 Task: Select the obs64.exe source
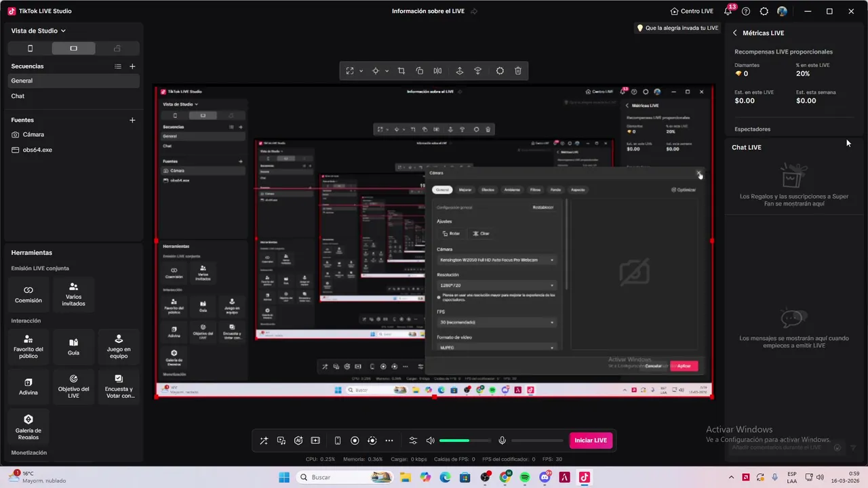[x=73, y=150]
